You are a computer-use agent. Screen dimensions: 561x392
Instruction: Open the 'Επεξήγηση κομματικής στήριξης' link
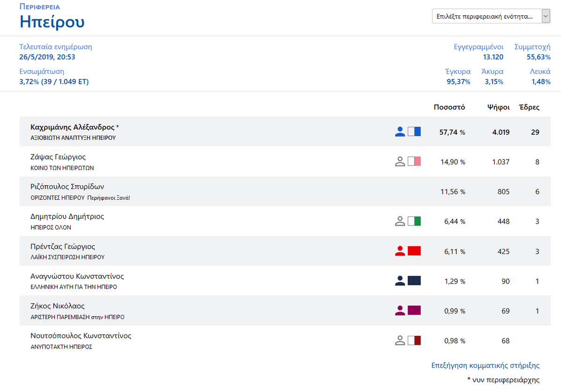[485, 365]
